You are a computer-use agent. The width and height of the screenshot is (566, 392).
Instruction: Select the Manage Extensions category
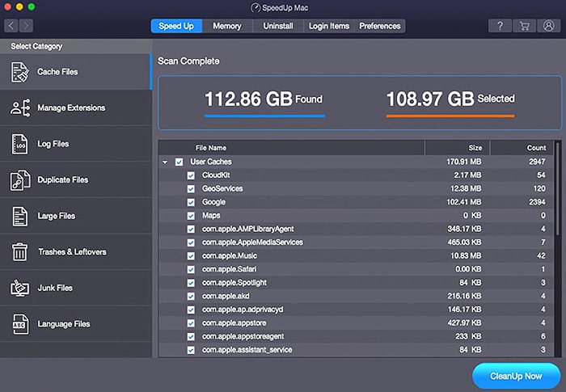pos(76,107)
